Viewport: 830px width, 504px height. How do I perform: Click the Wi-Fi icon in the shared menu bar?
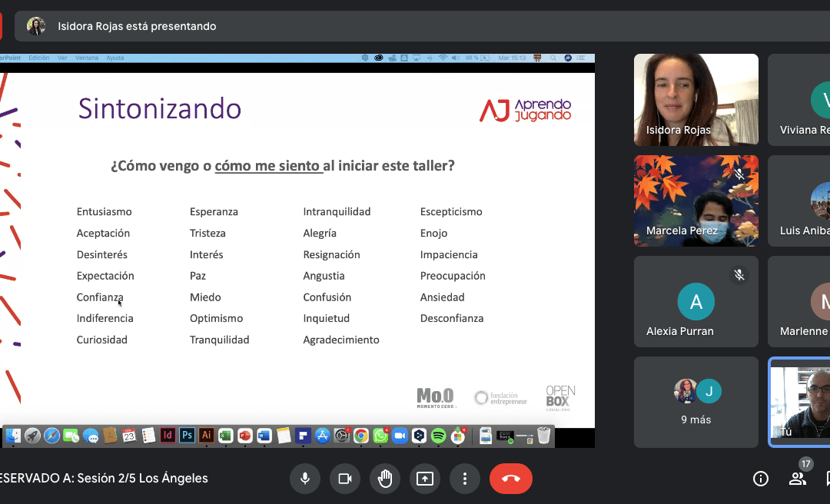[443, 58]
